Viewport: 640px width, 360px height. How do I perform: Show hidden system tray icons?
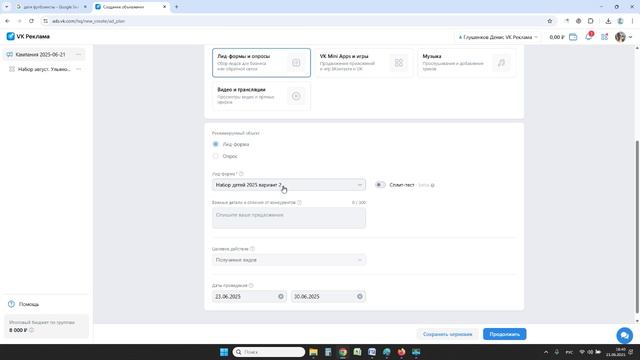pyautogui.click(x=546, y=352)
